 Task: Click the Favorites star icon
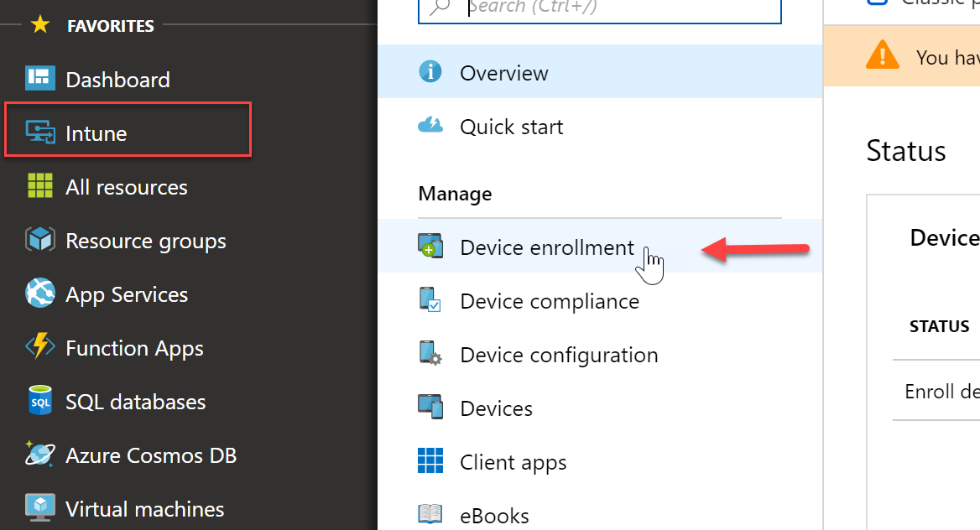40,25
